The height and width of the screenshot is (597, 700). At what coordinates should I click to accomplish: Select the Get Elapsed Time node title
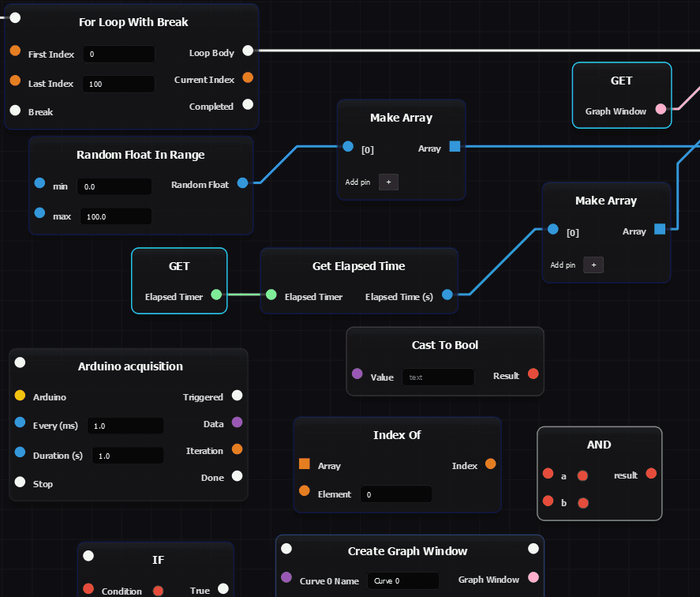click(358, 266)
